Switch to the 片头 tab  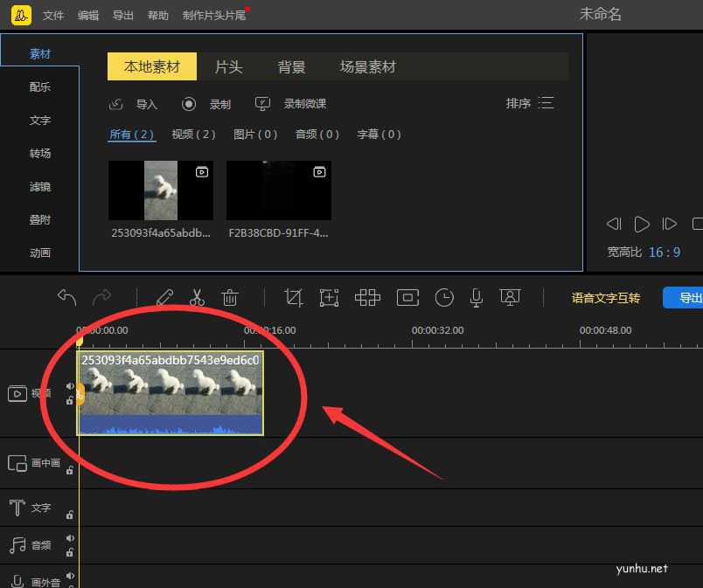228,66
